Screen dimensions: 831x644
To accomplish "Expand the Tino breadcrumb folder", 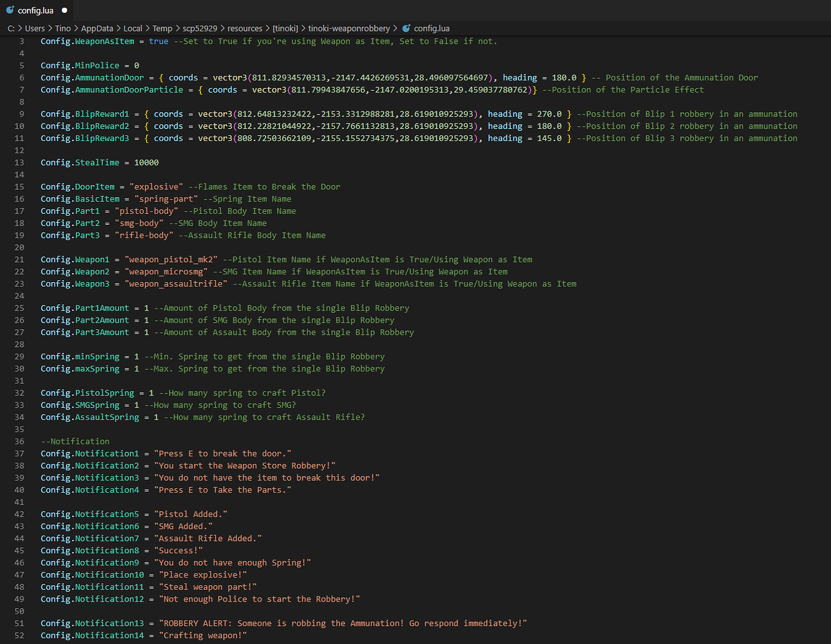I will click(x=62, y=28).
